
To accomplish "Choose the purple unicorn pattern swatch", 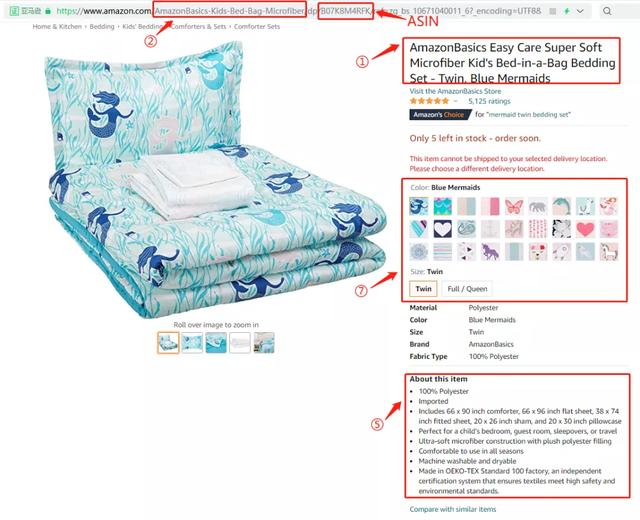I will (490, 252).
